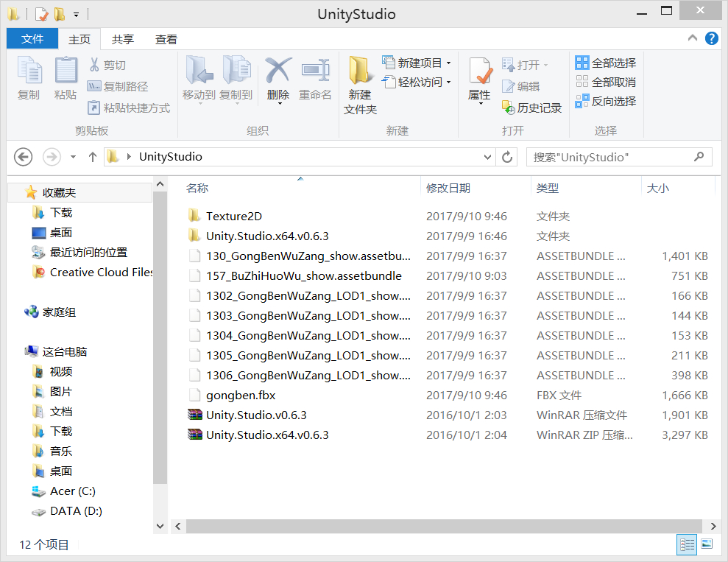
Task: Customize quick access toolbar dropdown
Action: [76, 15]
